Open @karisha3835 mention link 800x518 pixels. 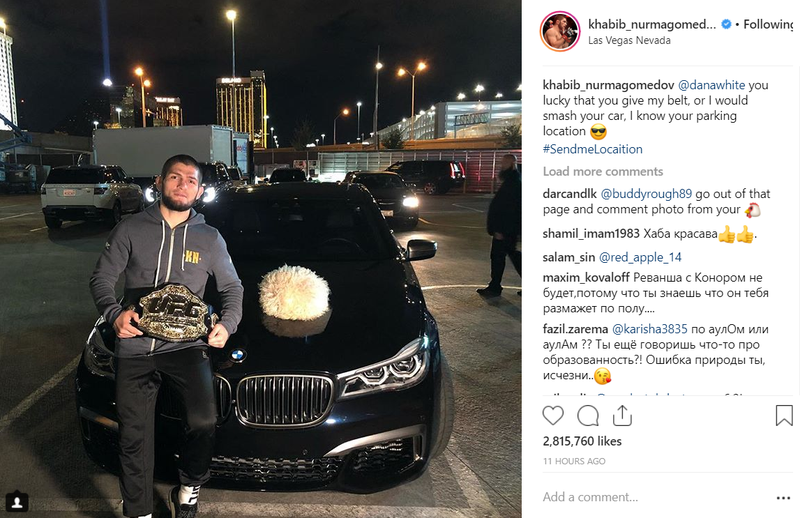[649, 329]
